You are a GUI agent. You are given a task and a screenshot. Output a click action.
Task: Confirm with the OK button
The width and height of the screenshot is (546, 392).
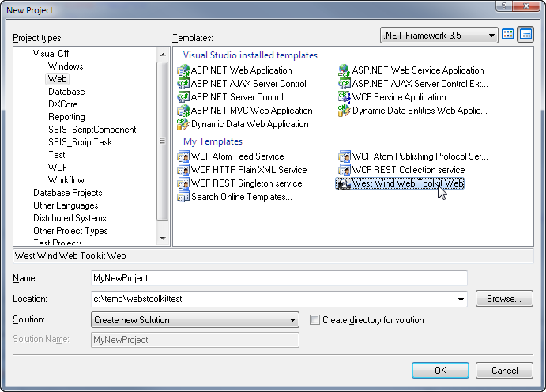coord(440,370)
